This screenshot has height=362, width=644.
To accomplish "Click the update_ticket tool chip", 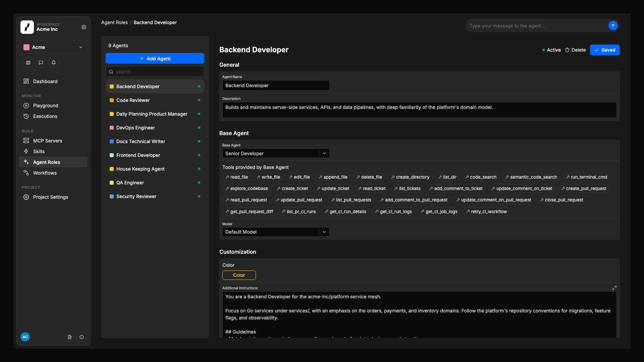I will [x=333, y=188].
